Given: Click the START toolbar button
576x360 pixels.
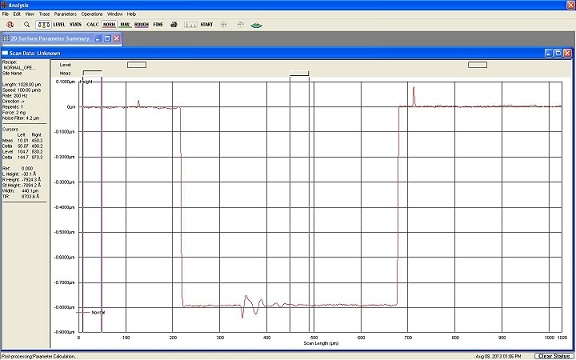Looking at the screenshot, I should (207, 25).
